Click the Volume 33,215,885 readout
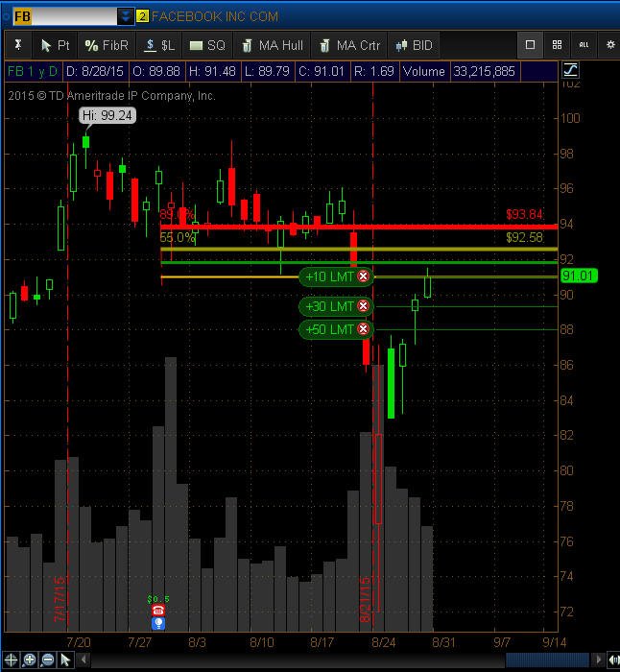Image resolution: width=620 pixels, height=672 pixels. coord(460,71)
